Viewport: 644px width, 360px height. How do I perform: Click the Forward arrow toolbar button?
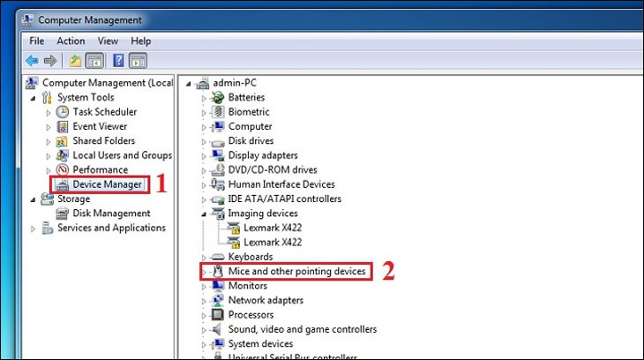coord(50,61)
